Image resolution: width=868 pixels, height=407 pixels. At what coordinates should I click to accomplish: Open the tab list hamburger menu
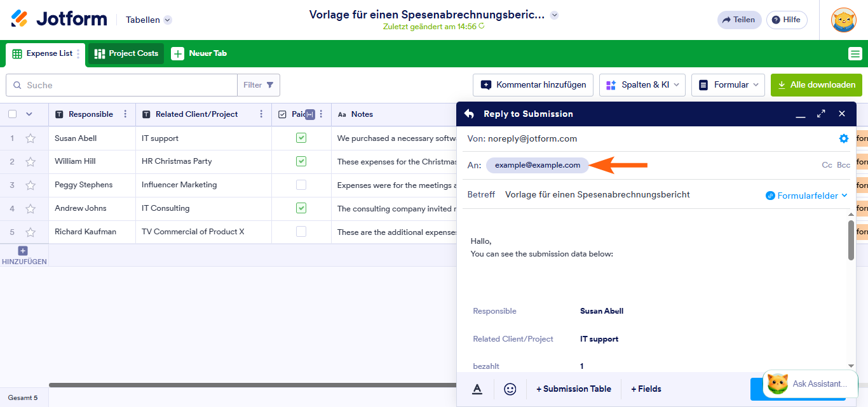[855, 53]
